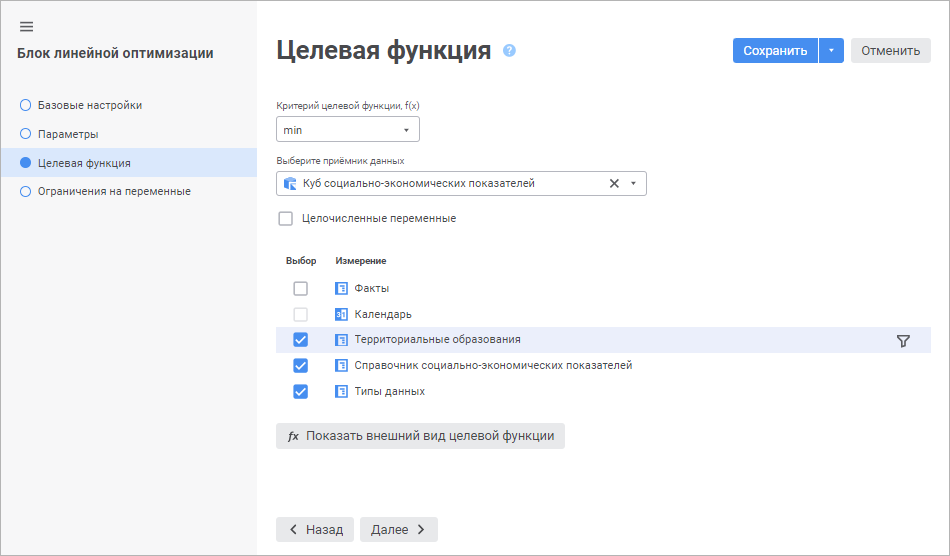Screen dimensions: 950x556
Task: Expand the data receiver dropdown arrow
Action: pos(633,184)
